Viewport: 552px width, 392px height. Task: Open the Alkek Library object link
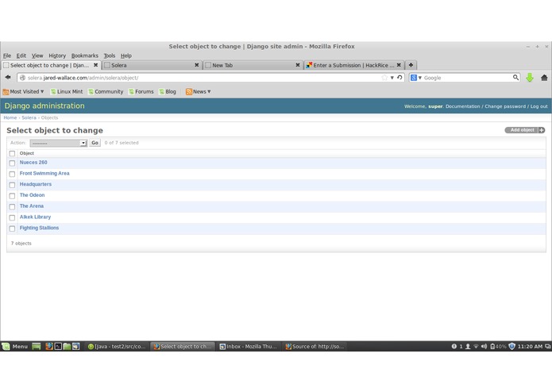pyautogui.click(x=35, y=217)
